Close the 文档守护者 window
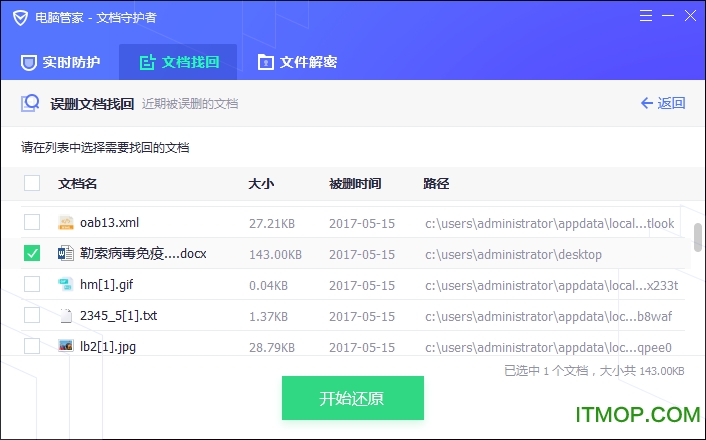Screen dimensions: 706x440 690,16
